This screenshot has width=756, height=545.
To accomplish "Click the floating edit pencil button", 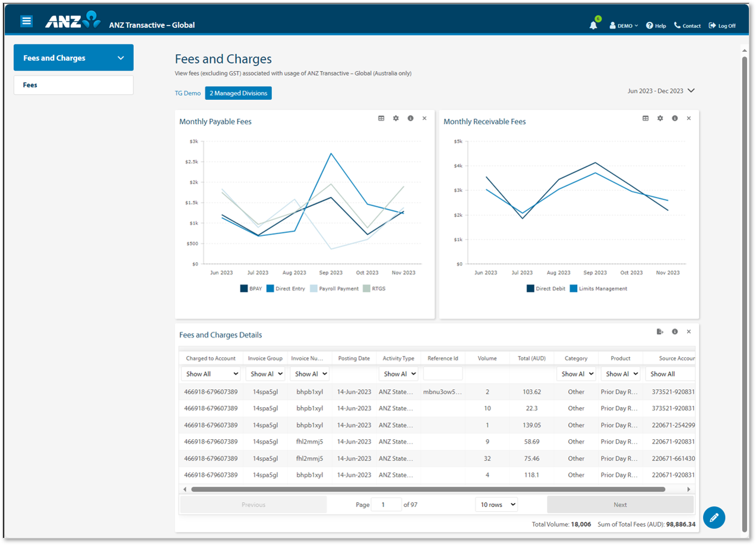I will [714, 518].
